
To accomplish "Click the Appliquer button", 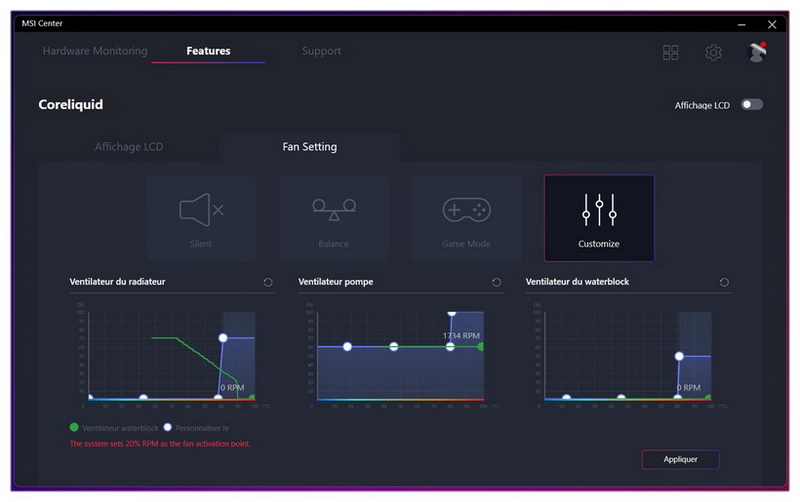I will tap(681, 459).
